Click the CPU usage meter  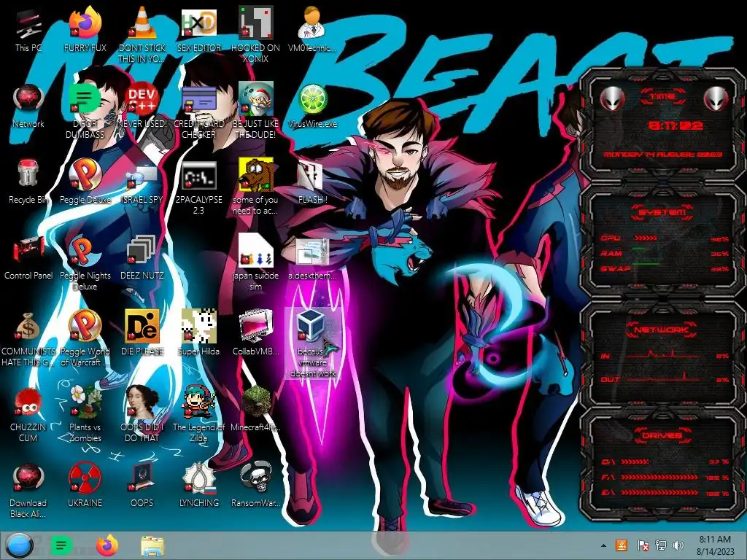pyautogui.click(x=646, y=238)
